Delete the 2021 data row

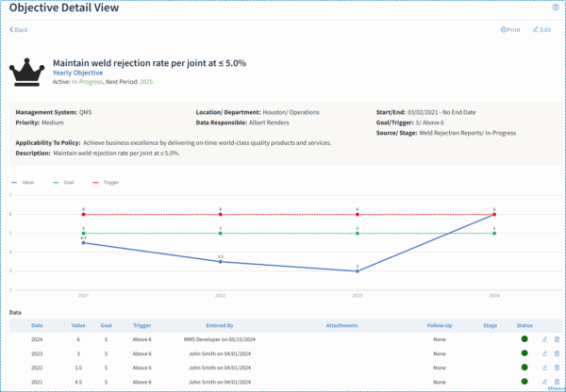(x=557, y=382)
